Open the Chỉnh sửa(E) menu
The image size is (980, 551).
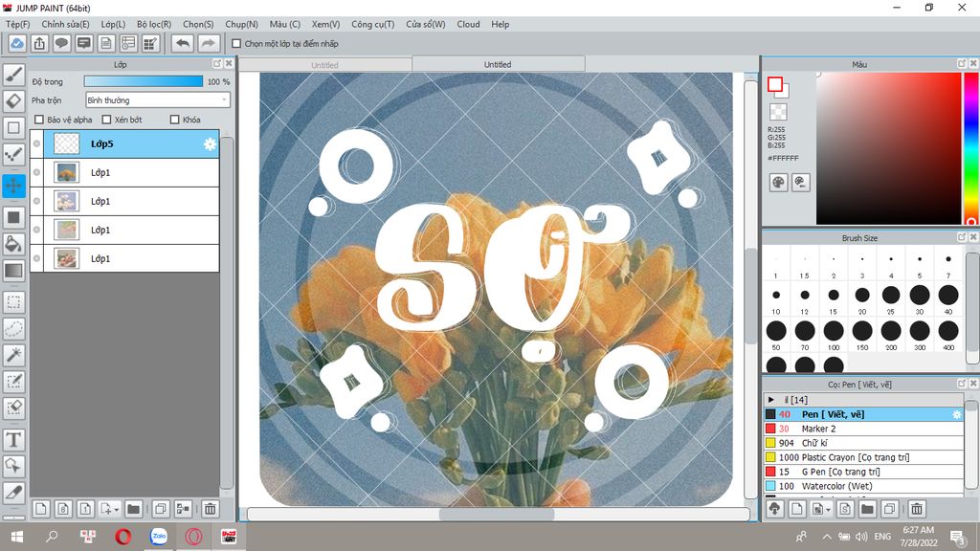66,24
